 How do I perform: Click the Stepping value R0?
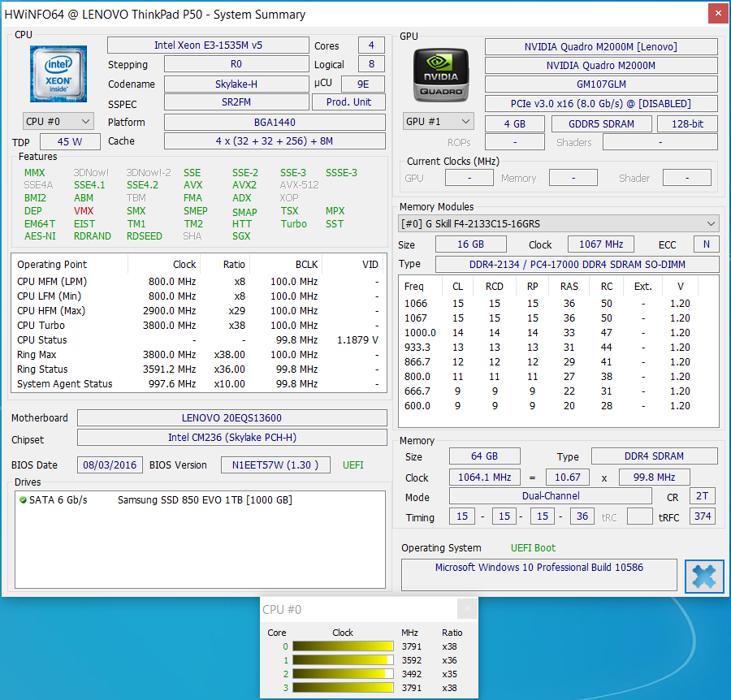point(236,64)
